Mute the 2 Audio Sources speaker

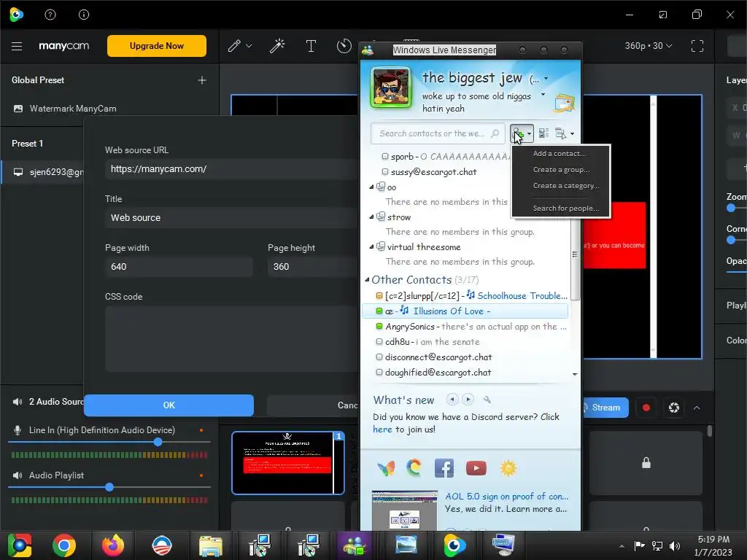[x=18, y=402]
